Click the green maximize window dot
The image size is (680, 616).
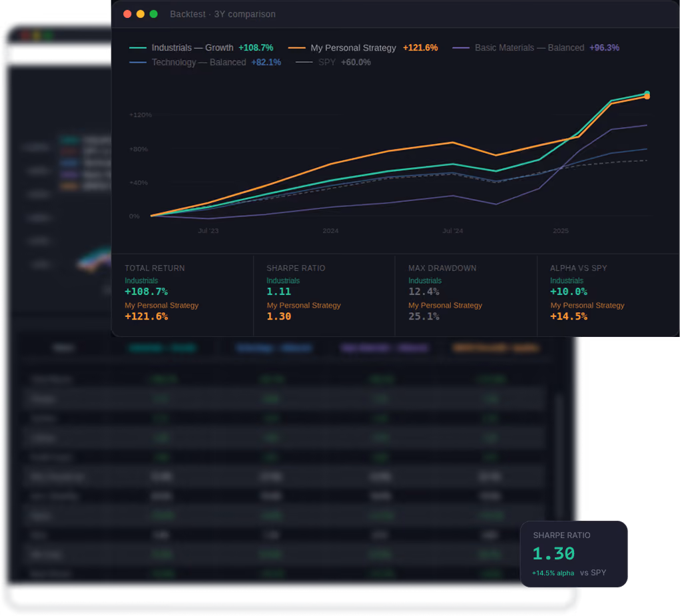154,14
